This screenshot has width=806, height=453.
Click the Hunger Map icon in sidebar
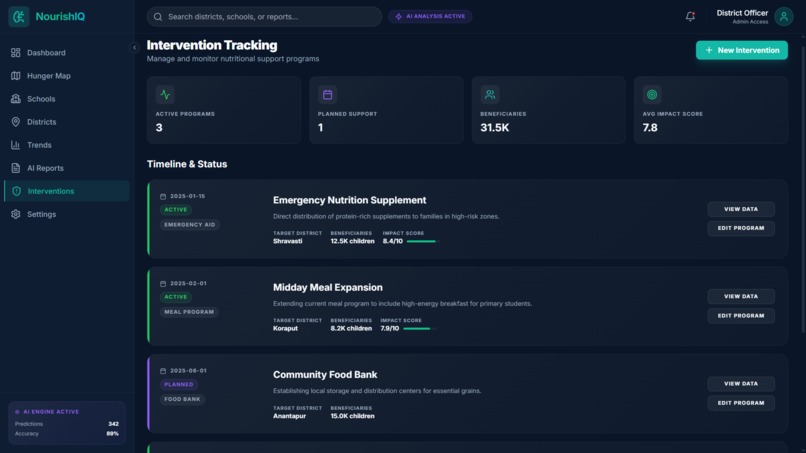(x=15, y=76)
